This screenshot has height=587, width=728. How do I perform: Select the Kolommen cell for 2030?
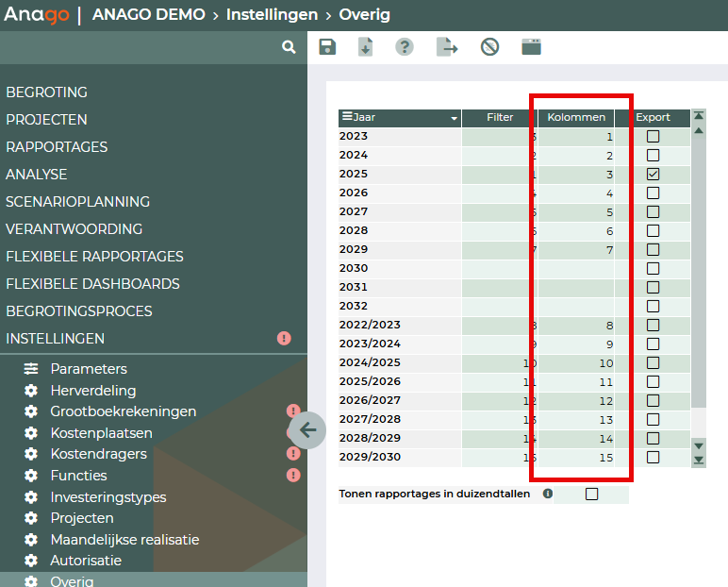point(576,268)
